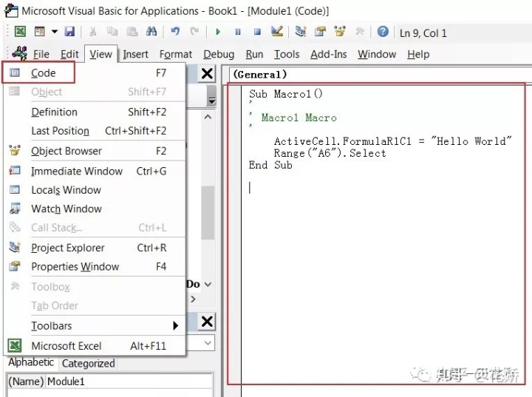Open the Help menu
This screenshot has width=532, height=397.
(x=418, y=54)
